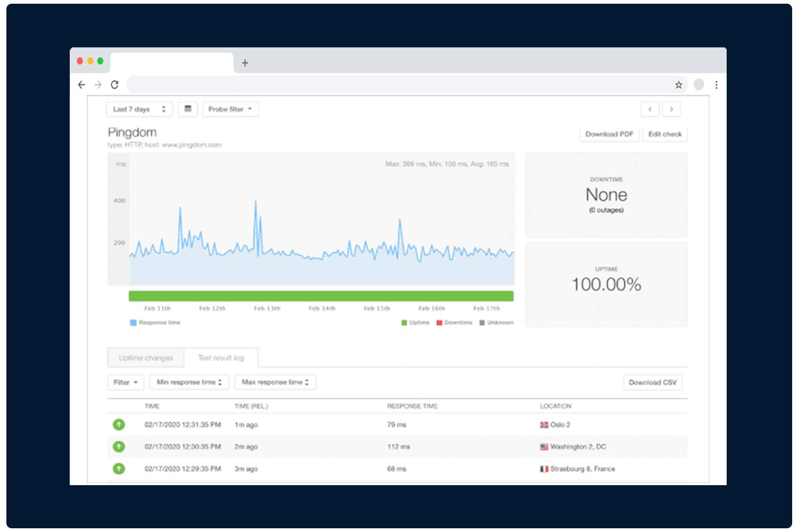Screen dimensions: 798x532
Task: Click the browser back arrow
Action: 81,85
